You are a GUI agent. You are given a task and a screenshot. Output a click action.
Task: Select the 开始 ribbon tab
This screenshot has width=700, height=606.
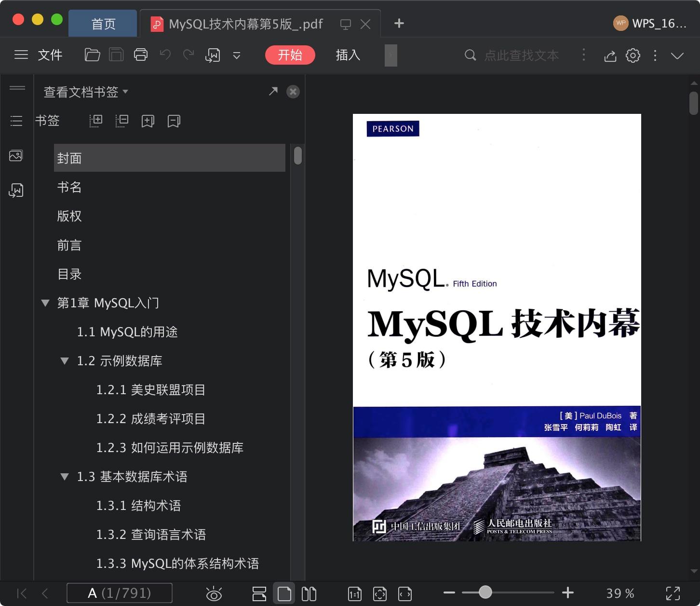(290, 55)
